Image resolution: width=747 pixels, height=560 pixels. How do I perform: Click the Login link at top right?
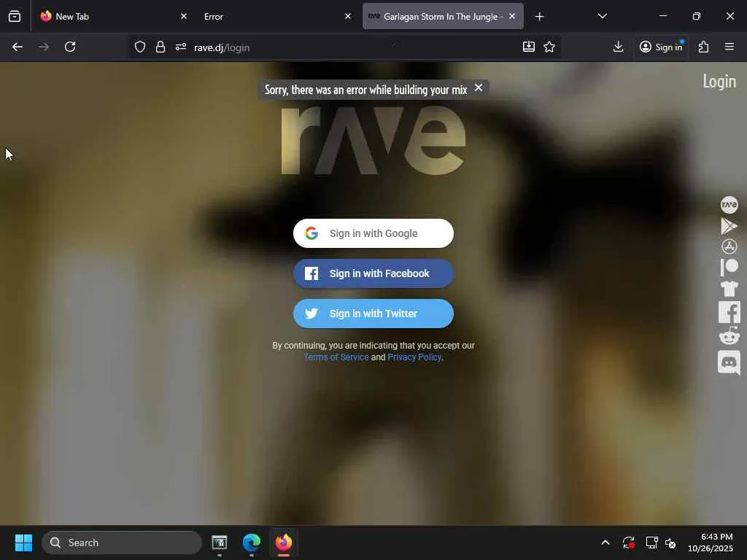click(719, 82)
